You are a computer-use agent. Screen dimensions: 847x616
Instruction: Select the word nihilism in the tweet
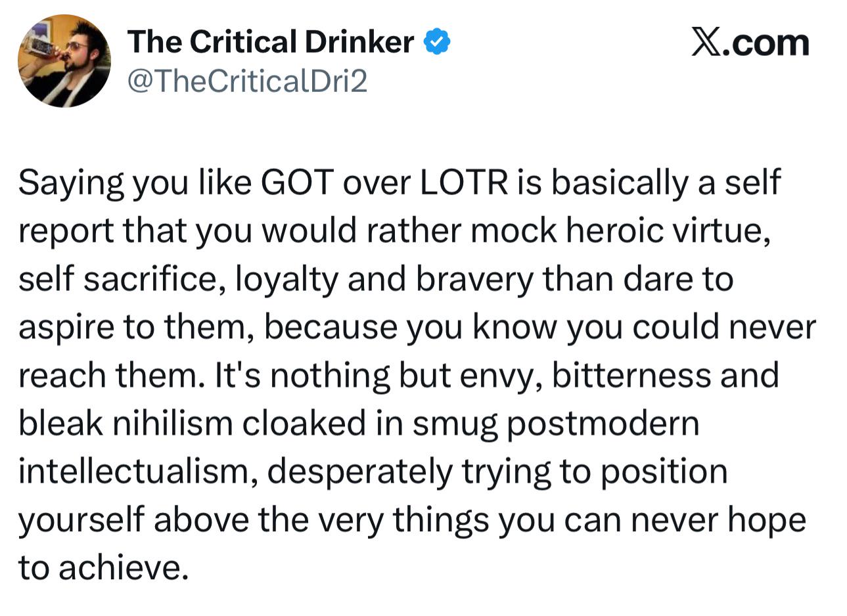pyautogui.click(x=173, y=424)
